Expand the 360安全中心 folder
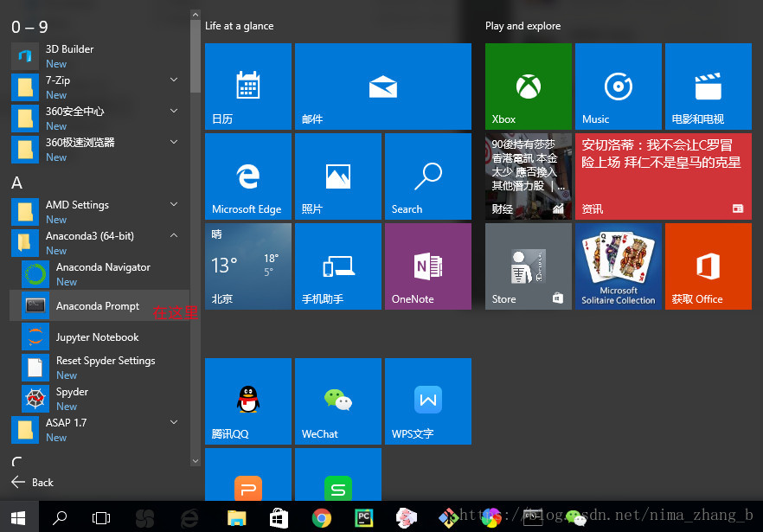This screenshot has width=763, height=532. click(174, 111)
